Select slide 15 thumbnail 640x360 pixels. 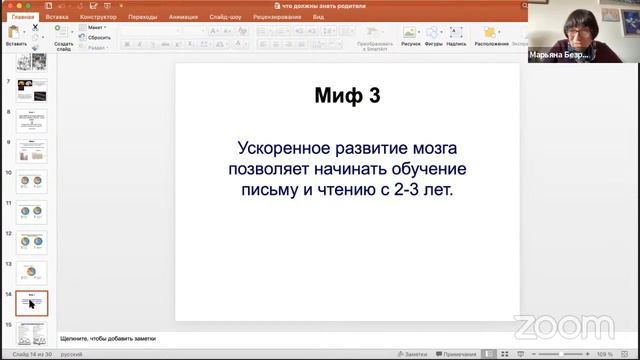tap(32, 333)
